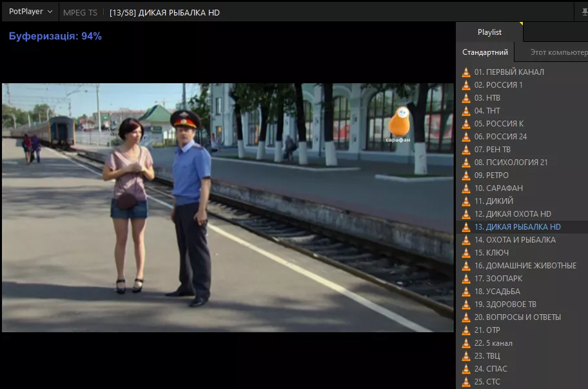Click the cone icon beside 05. РОССИЯ К
588x389 pixels.
coord(466,124)
